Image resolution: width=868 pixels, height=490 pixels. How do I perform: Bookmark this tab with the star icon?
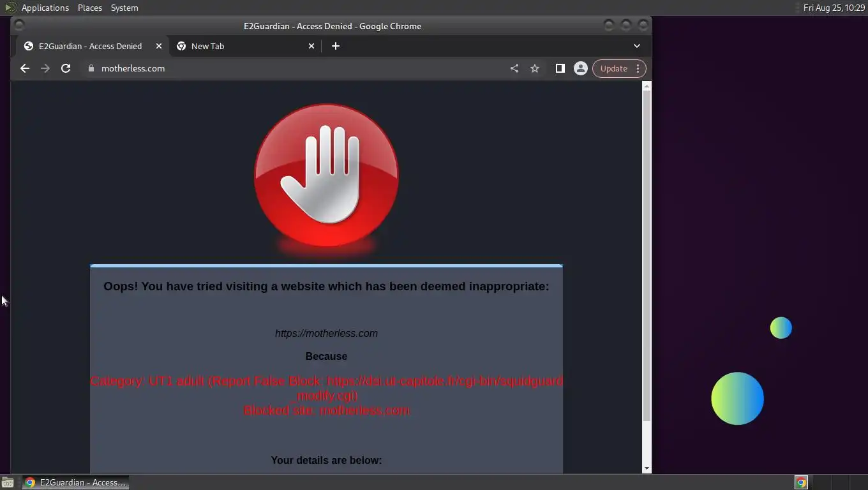(x=535, y=68)
